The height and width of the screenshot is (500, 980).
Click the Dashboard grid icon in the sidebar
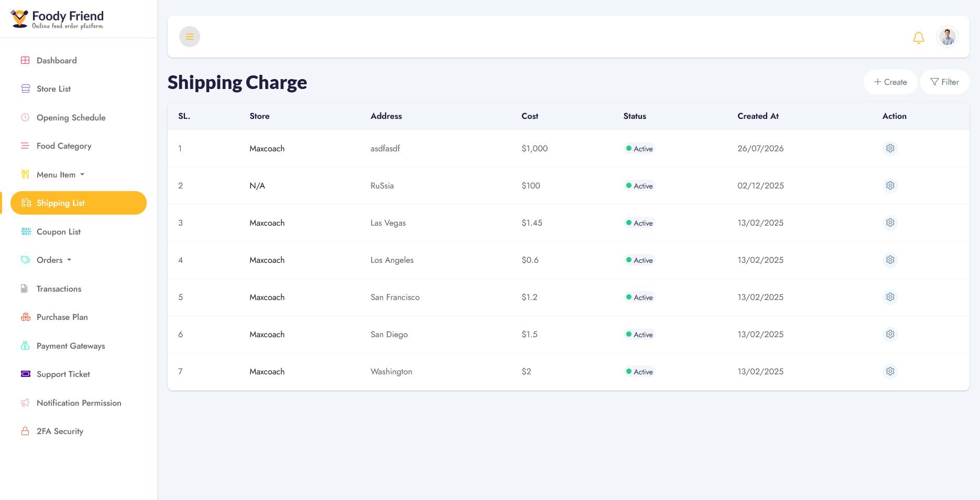(25, 60)
